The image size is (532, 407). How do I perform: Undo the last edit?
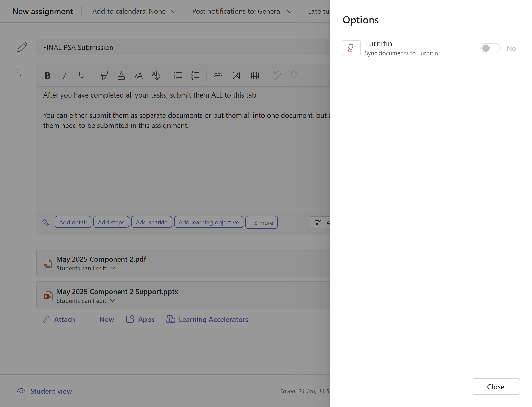pyautogui.click(x=277, y=75)
